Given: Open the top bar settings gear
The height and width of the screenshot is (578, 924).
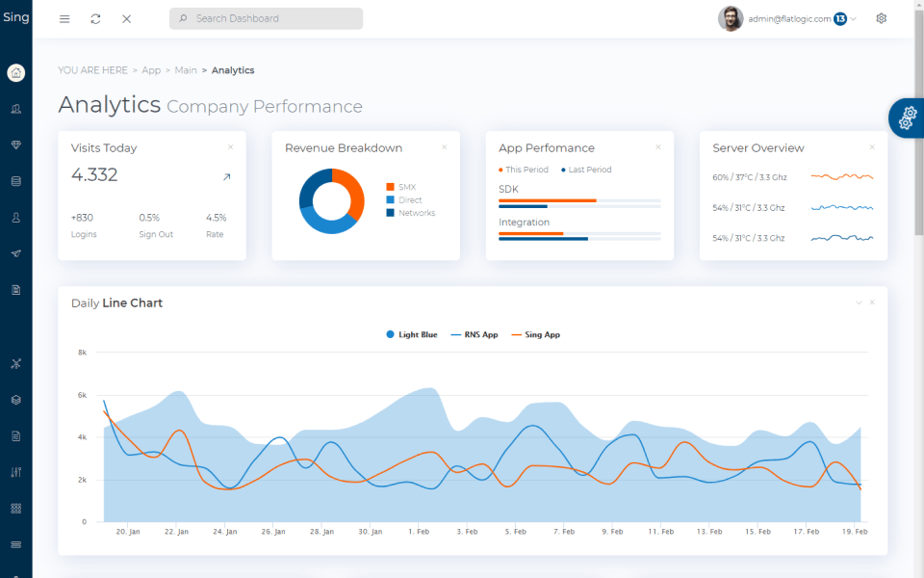Looking at the screenshot, I should tap(881, 18).
